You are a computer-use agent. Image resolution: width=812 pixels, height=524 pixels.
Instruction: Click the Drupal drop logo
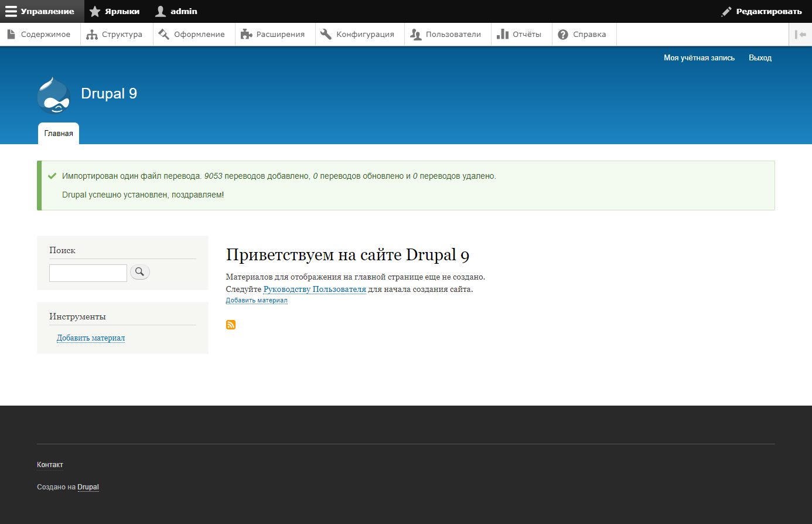[x=54, y=94]
